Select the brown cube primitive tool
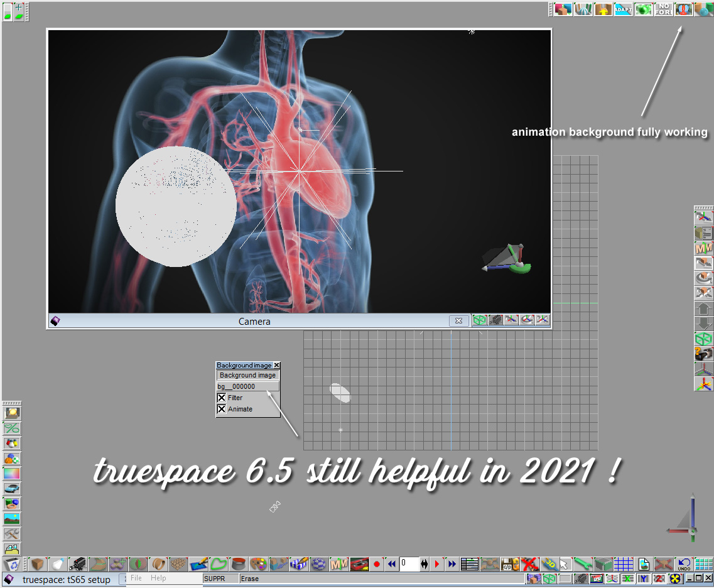 pyautogui.click(x=37, y=564)
